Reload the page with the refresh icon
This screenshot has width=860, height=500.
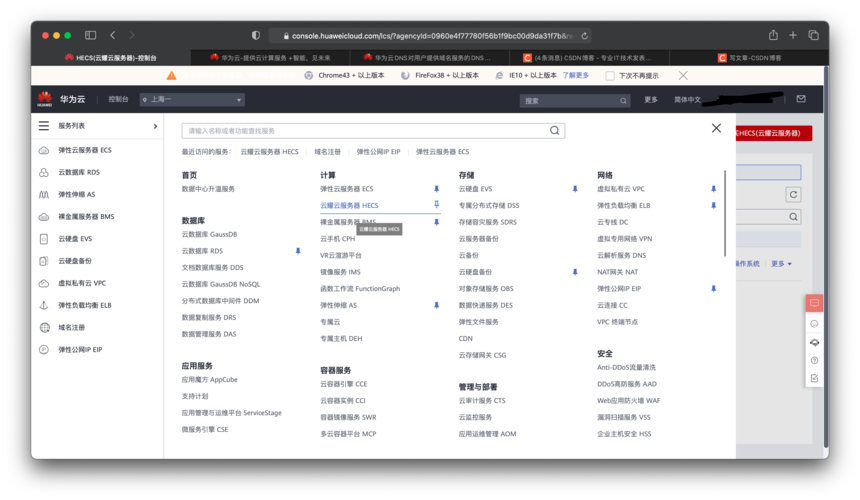tap(585, 36)
